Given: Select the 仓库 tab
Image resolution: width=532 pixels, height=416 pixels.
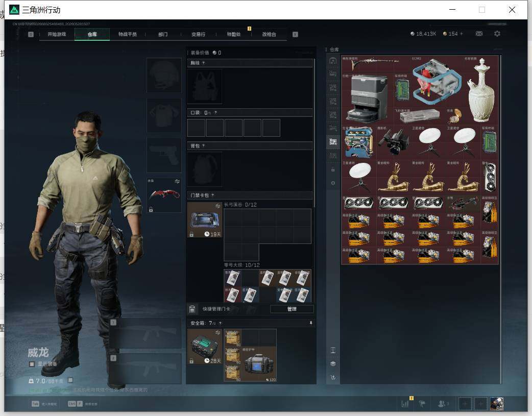Looking at the screenshot, I should (92, 34).
